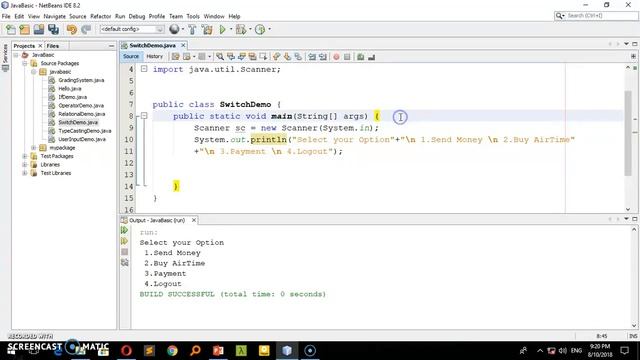Collapse the main method code fold at line 8

(x=144, y=116)
